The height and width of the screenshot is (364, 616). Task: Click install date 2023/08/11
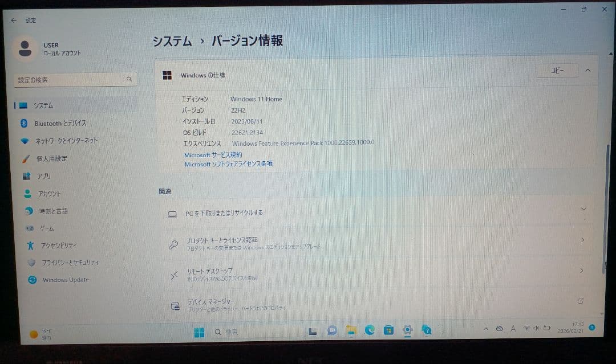coord(247,121)
